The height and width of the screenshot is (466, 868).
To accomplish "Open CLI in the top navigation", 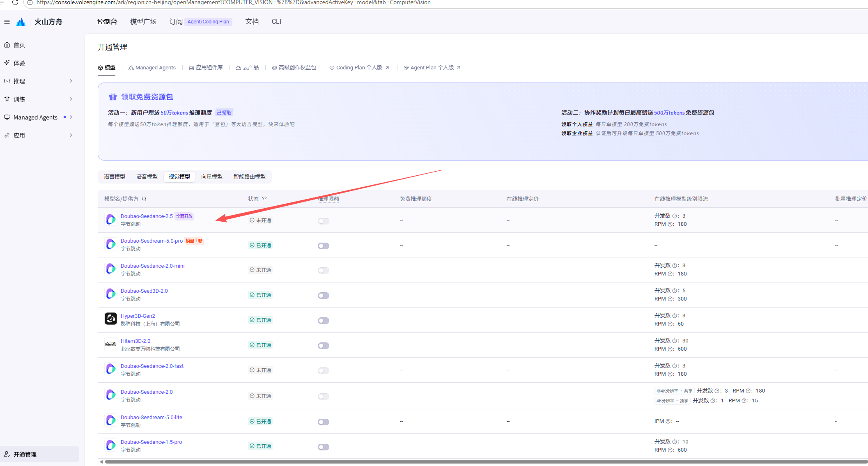I will click(x=276, y=22).
